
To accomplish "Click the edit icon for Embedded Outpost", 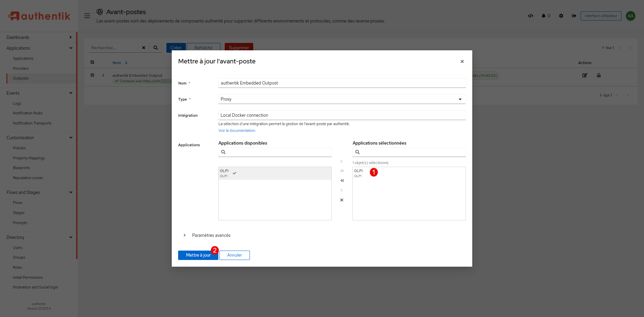I will 585,75.
